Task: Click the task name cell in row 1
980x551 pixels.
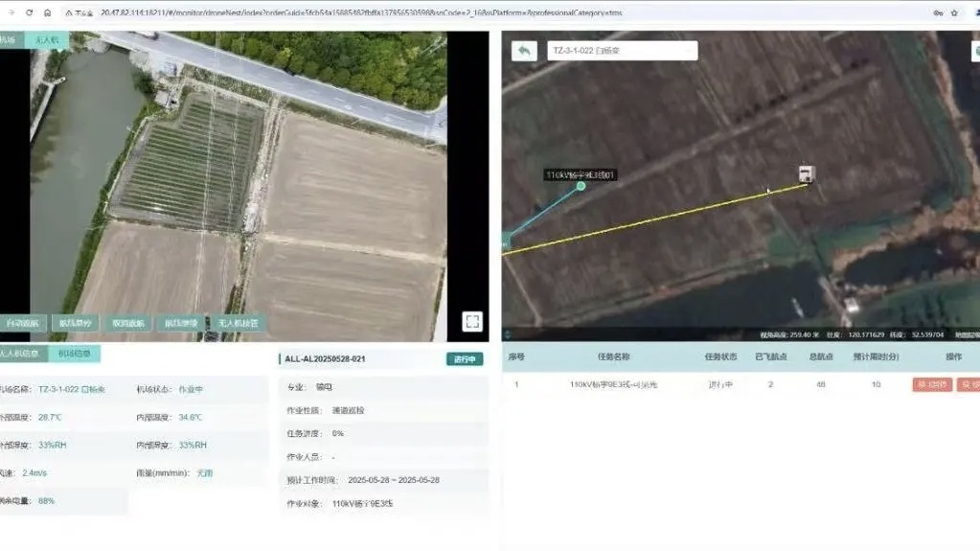Action: tap(614, 384)
